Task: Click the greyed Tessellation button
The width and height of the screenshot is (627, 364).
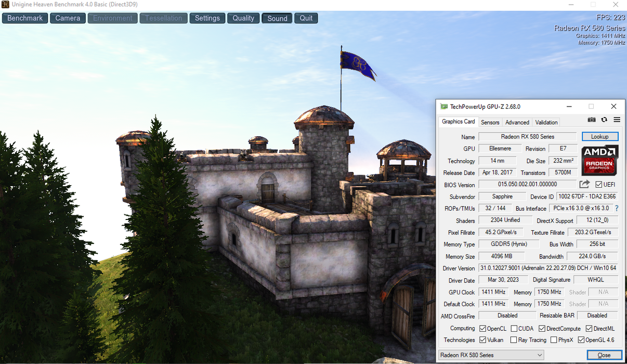Action: [163, 18]
